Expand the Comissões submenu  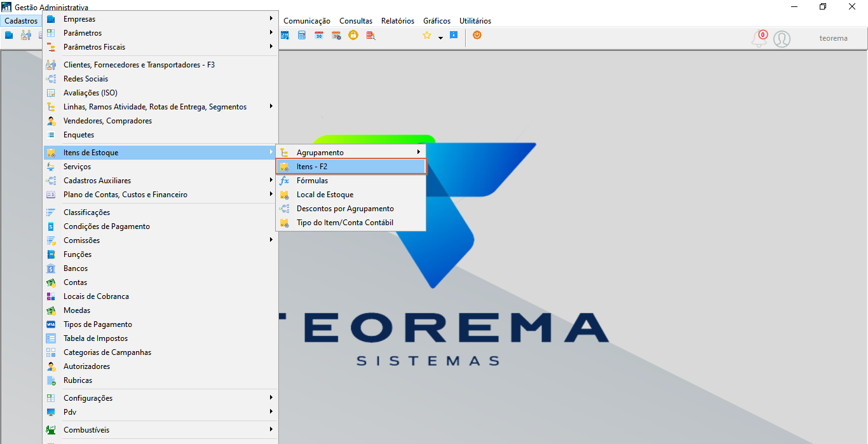pyautogui.click(x=160, y=240)
